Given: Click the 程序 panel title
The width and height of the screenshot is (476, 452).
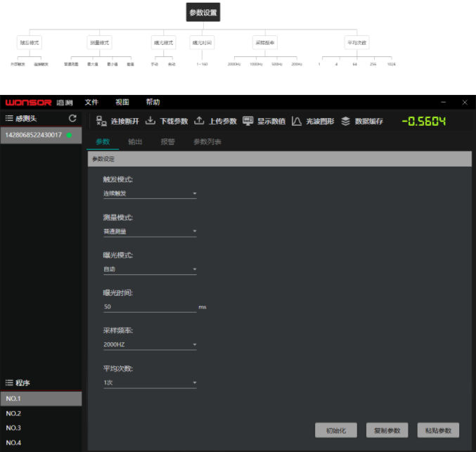Looking at the screenshot, I should pyautogui.click(x=22, y=383).
